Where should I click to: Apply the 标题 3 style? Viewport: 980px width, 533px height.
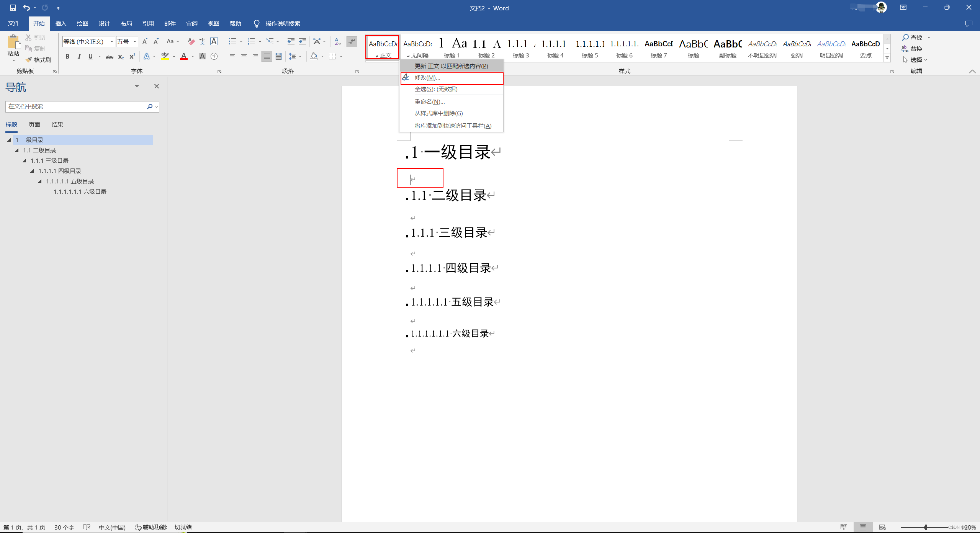tap(520, 48)
